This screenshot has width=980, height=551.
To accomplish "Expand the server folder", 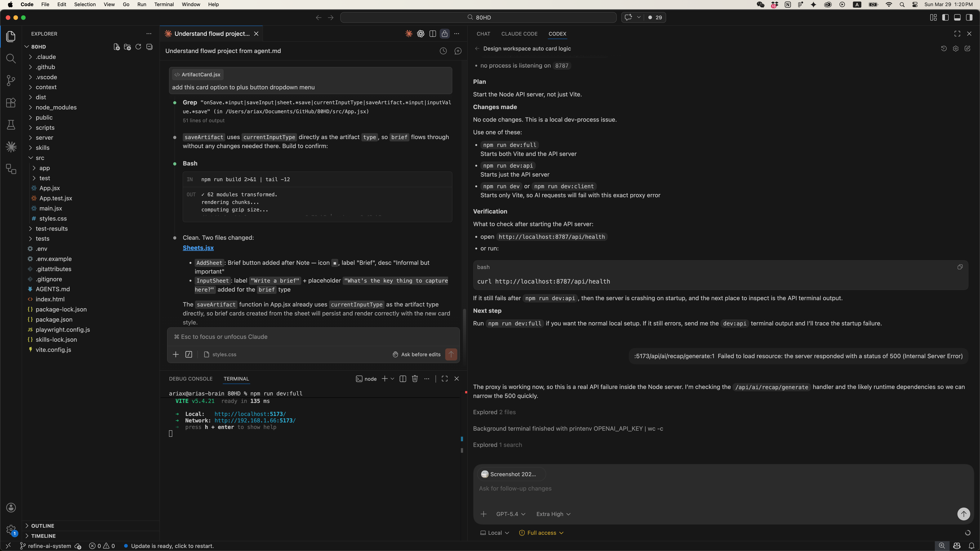I will point(44,138).
